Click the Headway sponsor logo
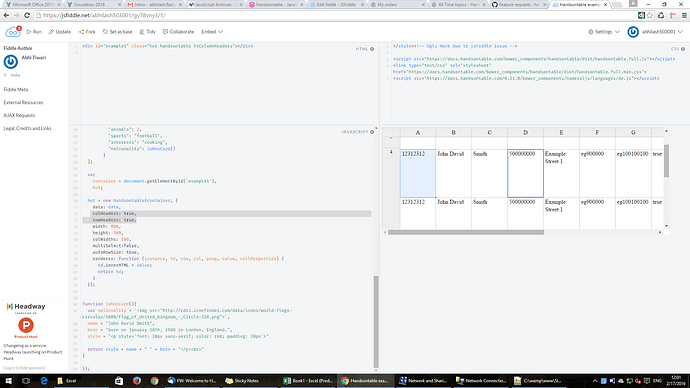 [x=26, y=307]
